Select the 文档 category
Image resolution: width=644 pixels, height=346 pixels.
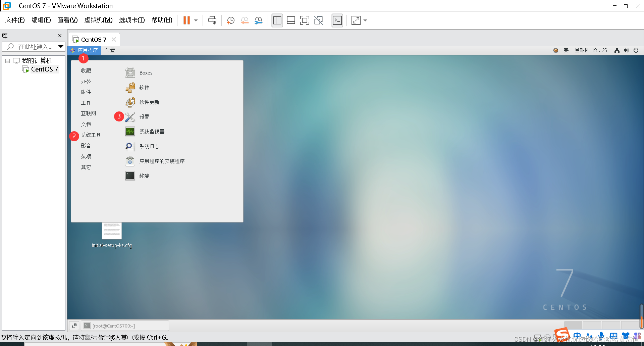coord(86,124)
